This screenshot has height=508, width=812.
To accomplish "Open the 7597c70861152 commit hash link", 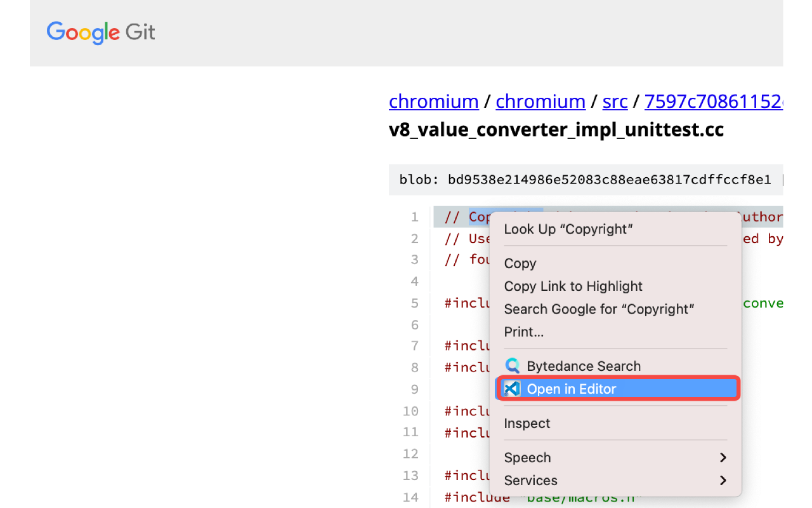I will (714, 102).
